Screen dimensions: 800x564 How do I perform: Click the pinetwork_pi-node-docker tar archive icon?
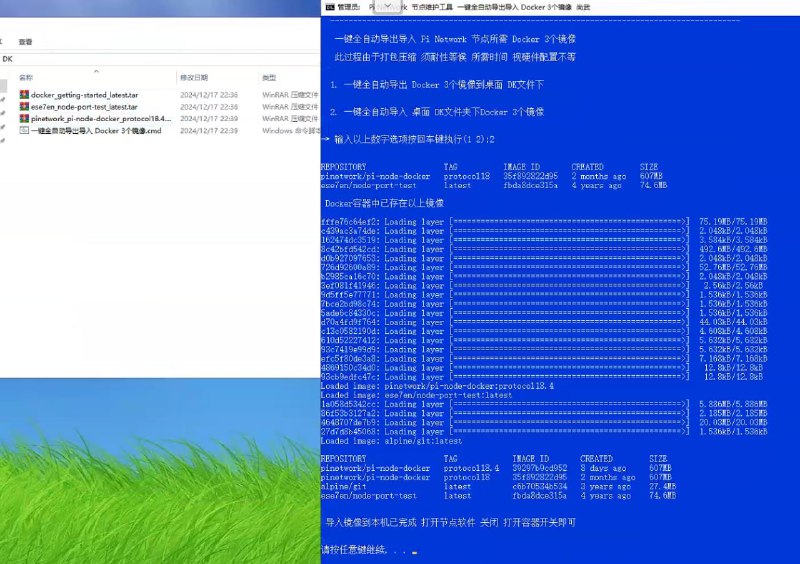pyautogui.click(x=24, y=118)
